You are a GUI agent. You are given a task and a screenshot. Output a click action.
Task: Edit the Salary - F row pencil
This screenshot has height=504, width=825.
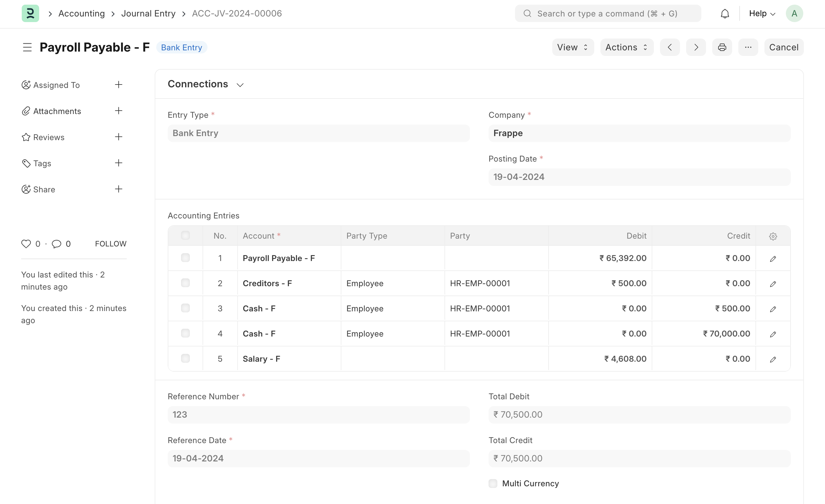click(773, 359)
